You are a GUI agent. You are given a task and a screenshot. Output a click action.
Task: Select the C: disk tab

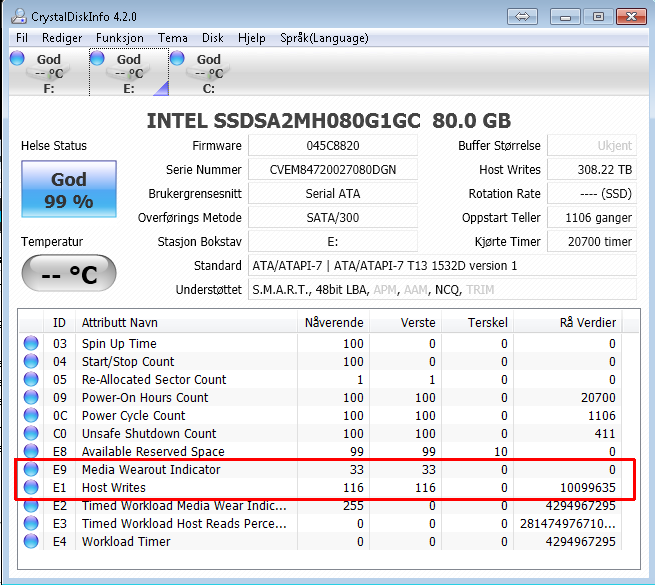pos(208,73)
